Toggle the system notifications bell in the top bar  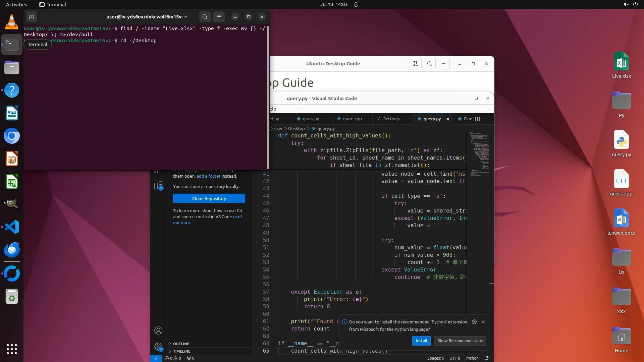click(x=356, y=5)
